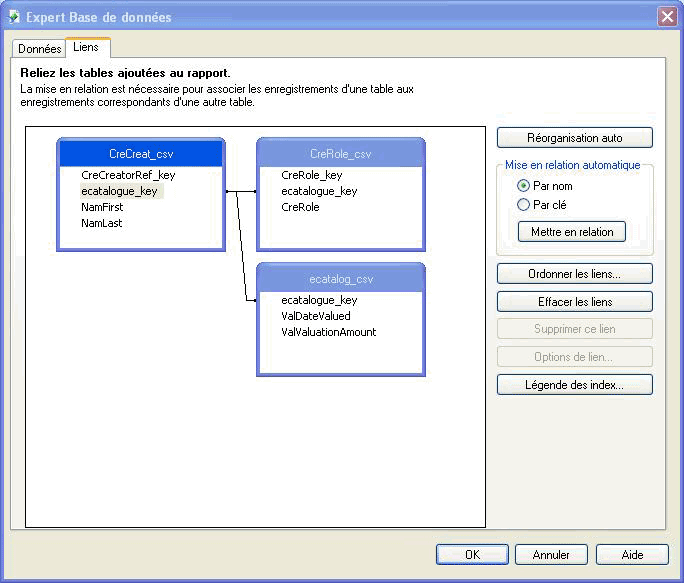This screenshot has width=684, height=583.
Task: Open the Légende des index window
Action: 574,385
